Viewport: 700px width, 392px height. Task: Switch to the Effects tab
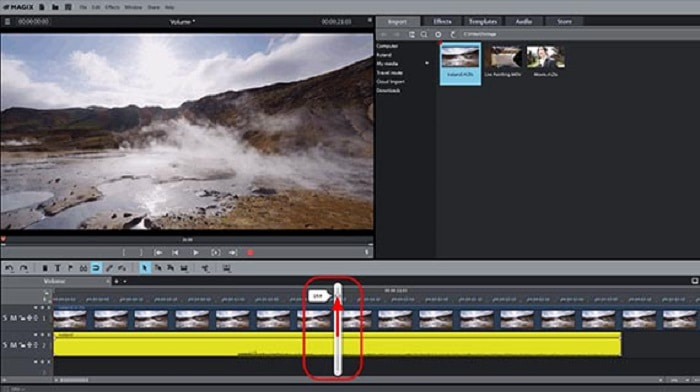point(442,21)
